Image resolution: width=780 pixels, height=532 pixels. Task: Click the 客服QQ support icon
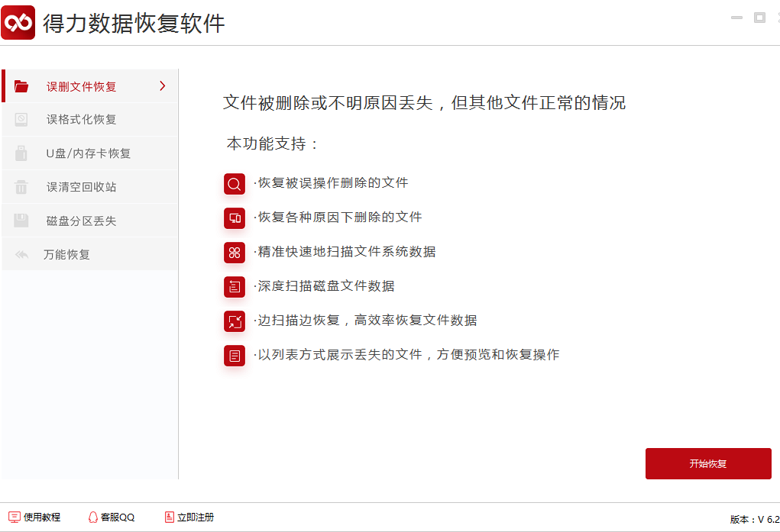point(93,517)
